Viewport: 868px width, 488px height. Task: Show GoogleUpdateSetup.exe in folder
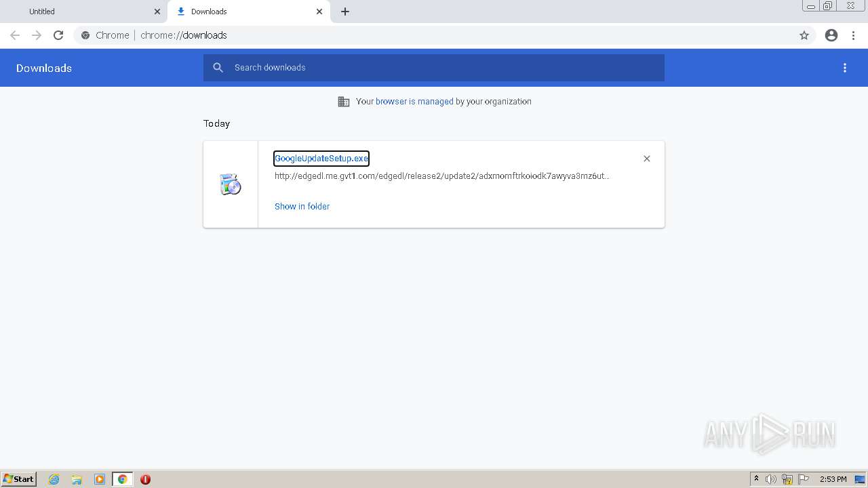[302, 207]
